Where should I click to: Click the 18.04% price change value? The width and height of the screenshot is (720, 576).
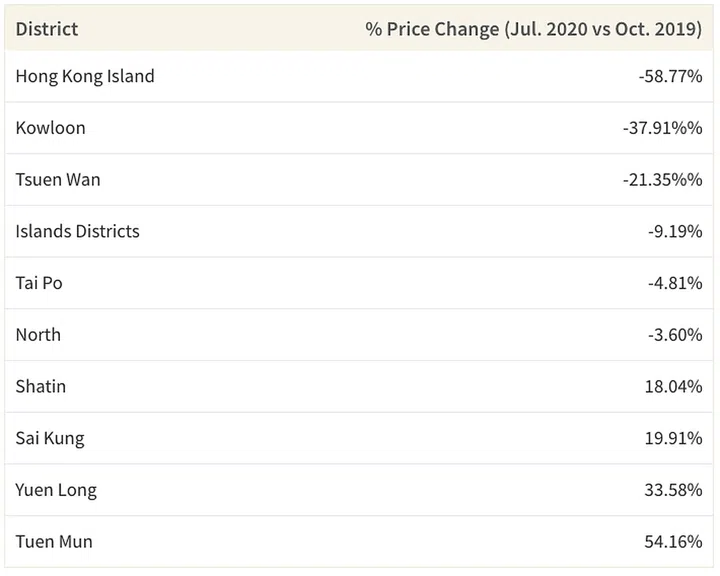pos(673,386)
